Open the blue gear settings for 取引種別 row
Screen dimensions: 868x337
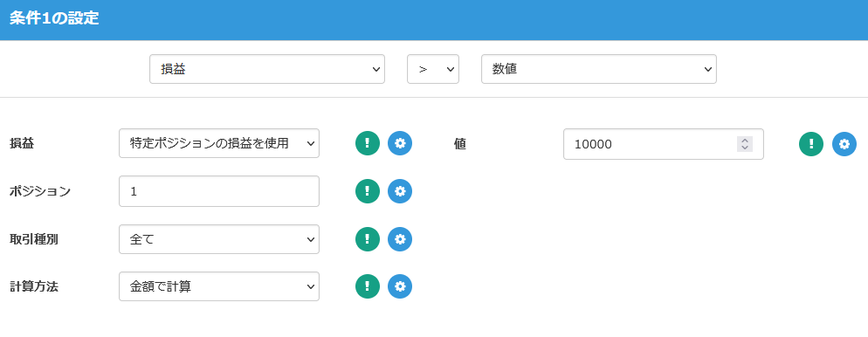400,239
